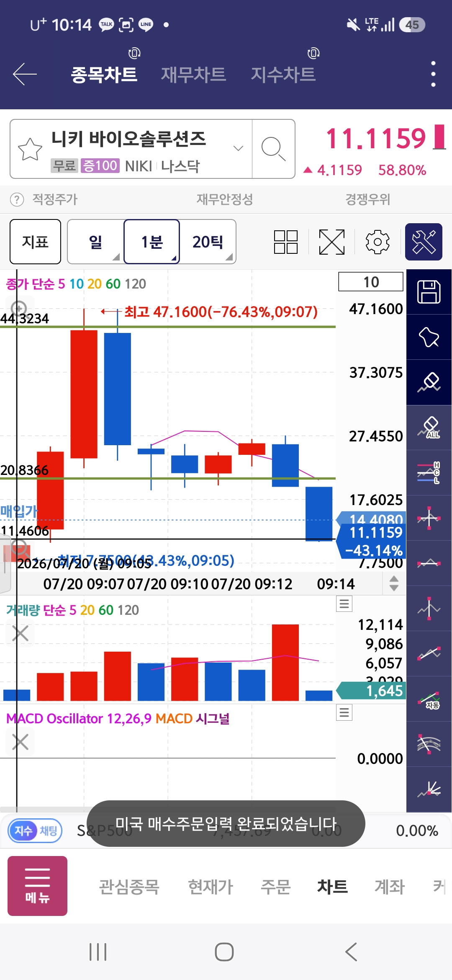Go back with the top-left arrow
This screenshot has width=452, height=980.
[x=25, y=74]
